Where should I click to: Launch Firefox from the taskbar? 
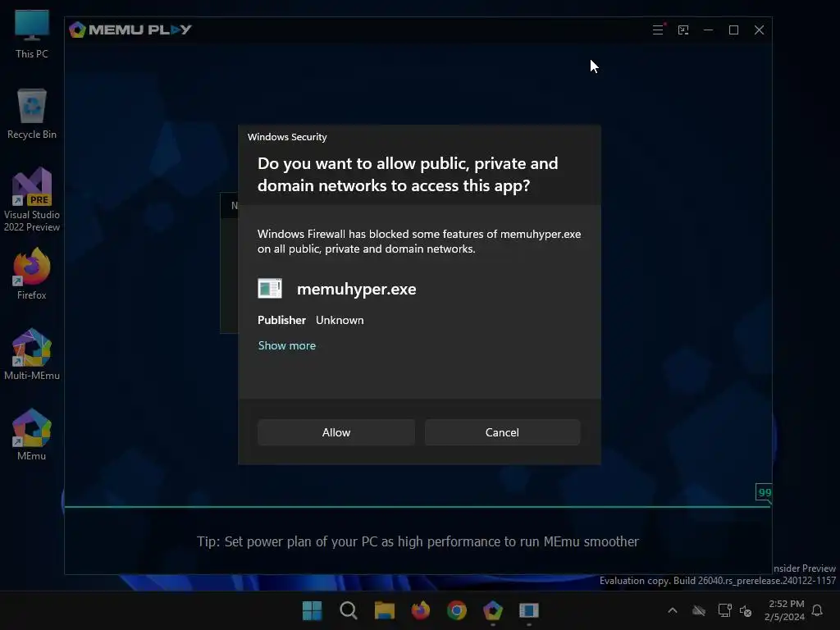(421, 610)
